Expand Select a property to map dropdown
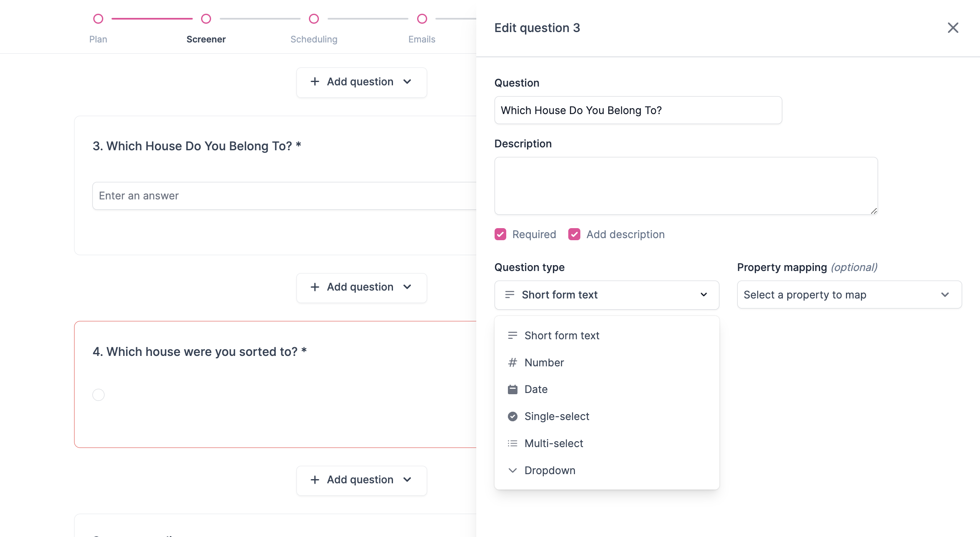The width and height of the screenshot is (980, 537). tap(849, 295)
